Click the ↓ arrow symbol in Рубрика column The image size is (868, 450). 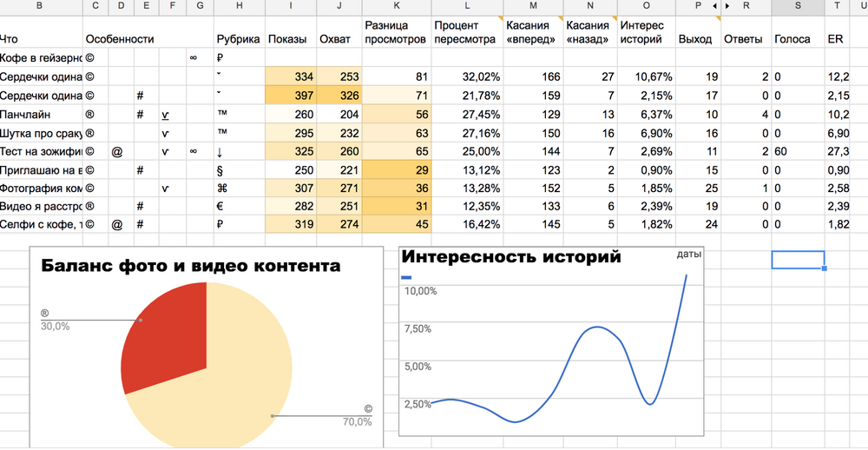coord(220,151)
